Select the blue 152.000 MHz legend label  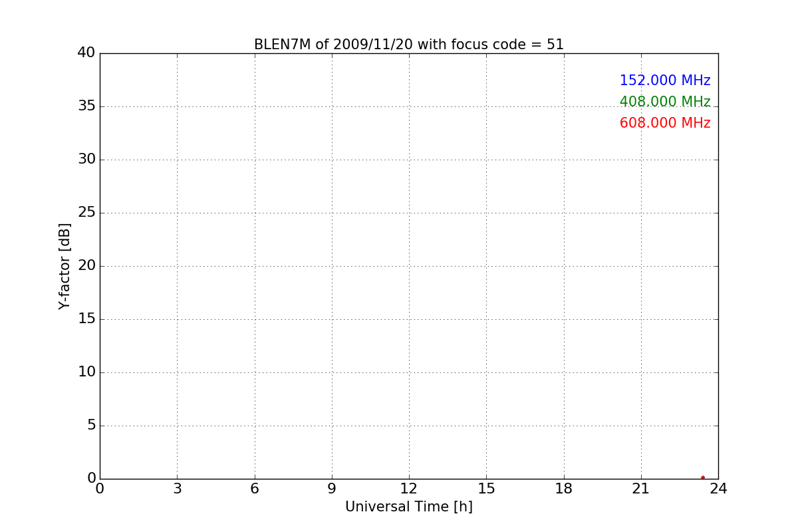[665, 80]
